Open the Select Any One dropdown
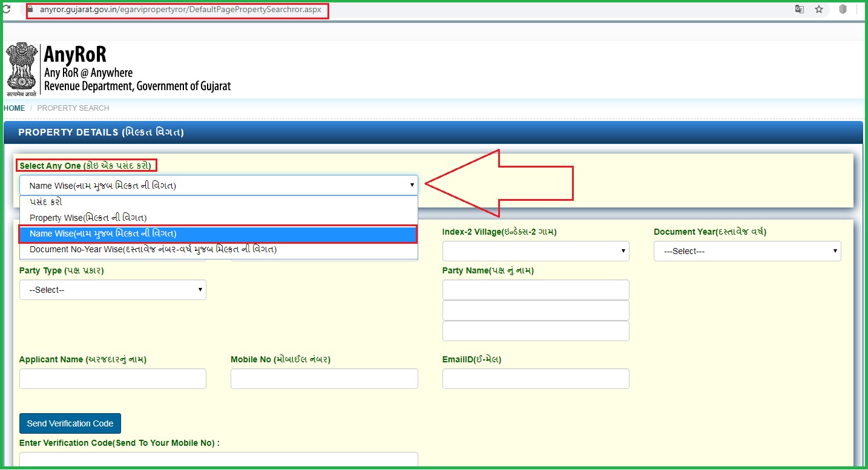The width and height of the screenshot is (868, 470). click(x=219, y=186)
